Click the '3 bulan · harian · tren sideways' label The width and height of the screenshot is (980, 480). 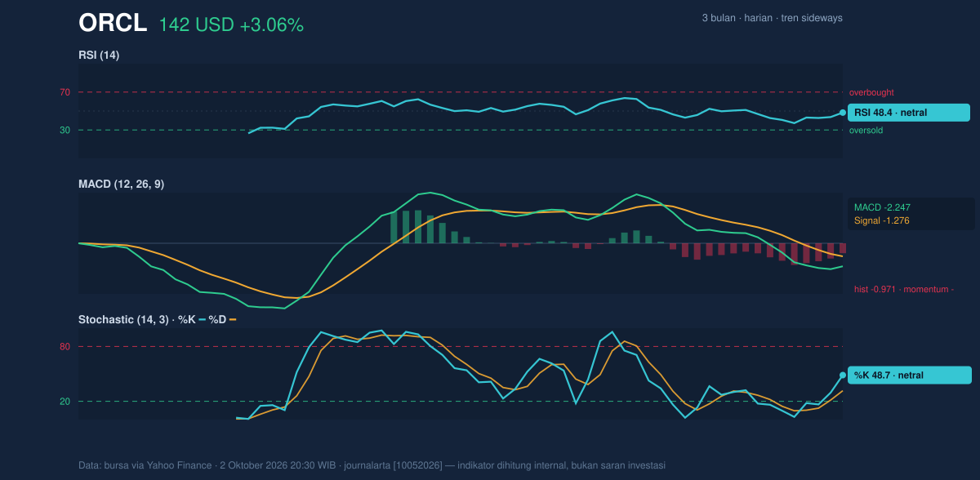(772, 18)
